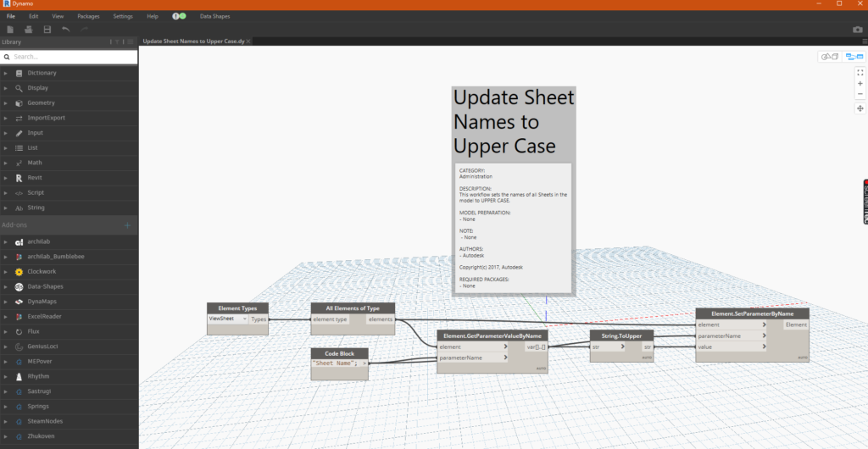
Task: Open the Packages menu
Action: pos(88,16)
